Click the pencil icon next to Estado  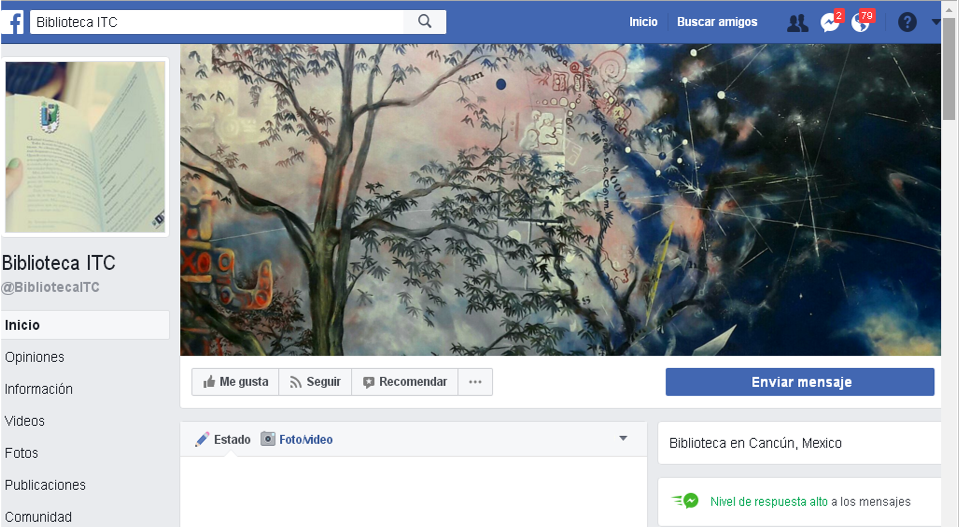click(202, 440)
